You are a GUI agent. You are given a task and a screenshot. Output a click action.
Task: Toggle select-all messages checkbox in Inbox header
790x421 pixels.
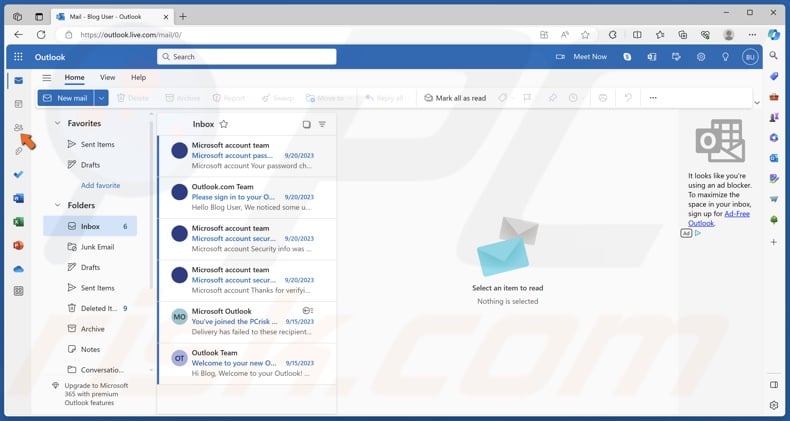click(306, 124)
